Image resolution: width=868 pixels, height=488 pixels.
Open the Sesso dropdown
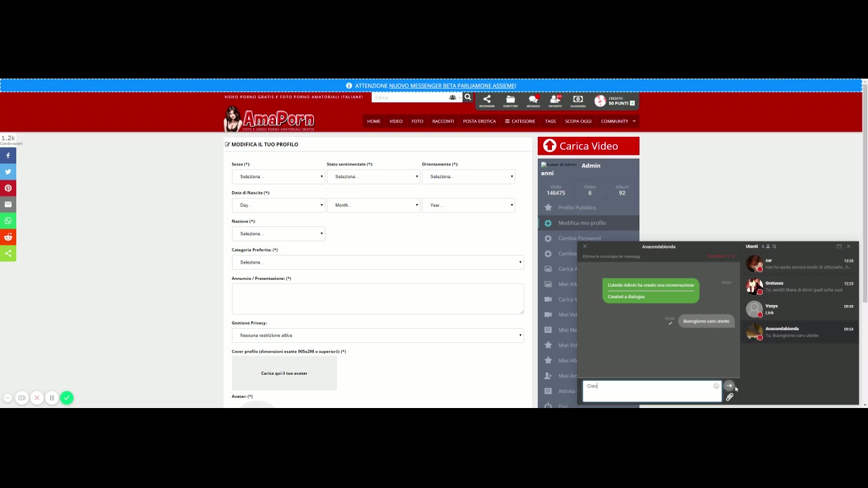[x=278, y=177]
